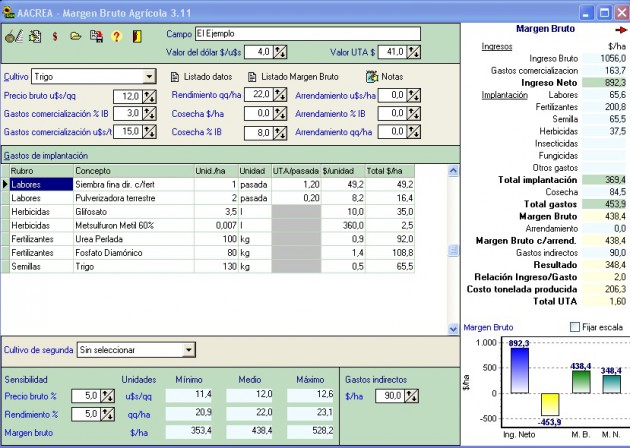
Task: Click the Listado datos button label
Action: 208,76
